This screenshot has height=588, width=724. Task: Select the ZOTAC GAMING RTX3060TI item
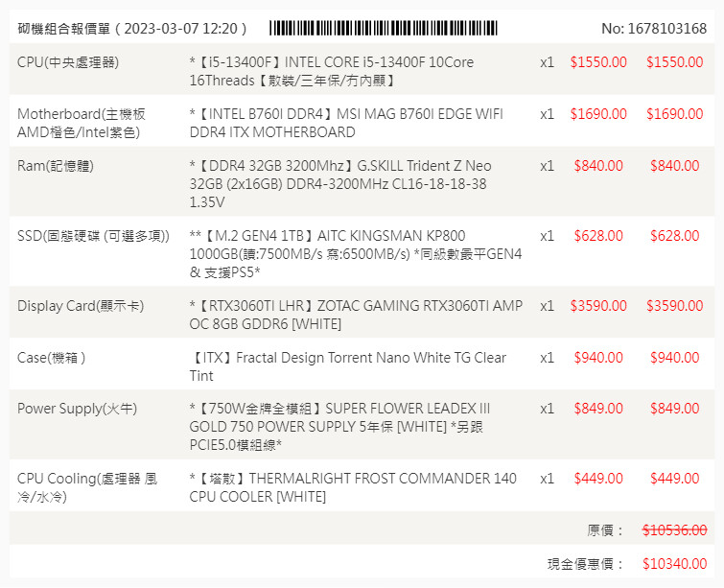pos(357,316)
